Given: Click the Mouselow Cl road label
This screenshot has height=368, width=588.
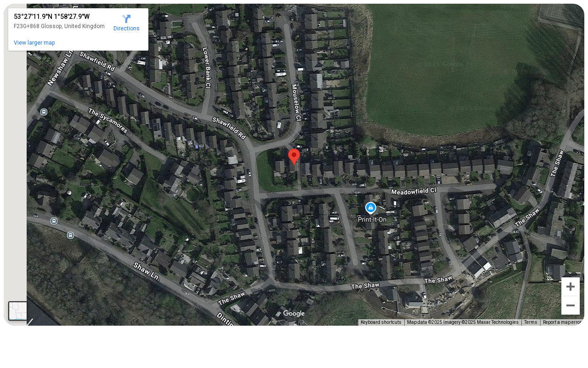Looking at the screenshot, I should click(x=296, y=102).
